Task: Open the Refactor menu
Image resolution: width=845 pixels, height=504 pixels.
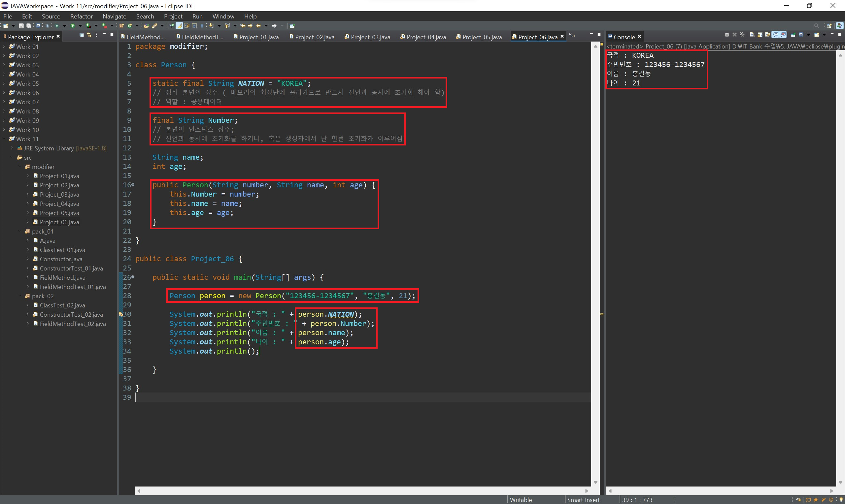Action: (x=81, y=16)
